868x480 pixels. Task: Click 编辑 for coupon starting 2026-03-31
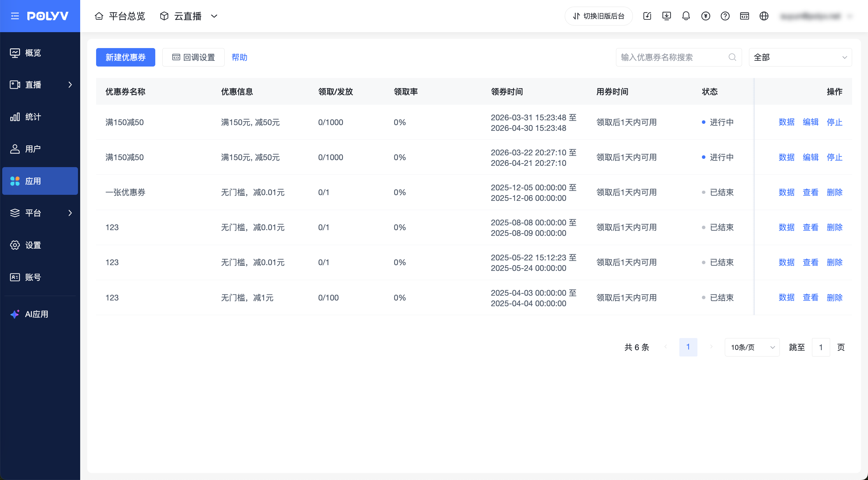pos(810,122)
